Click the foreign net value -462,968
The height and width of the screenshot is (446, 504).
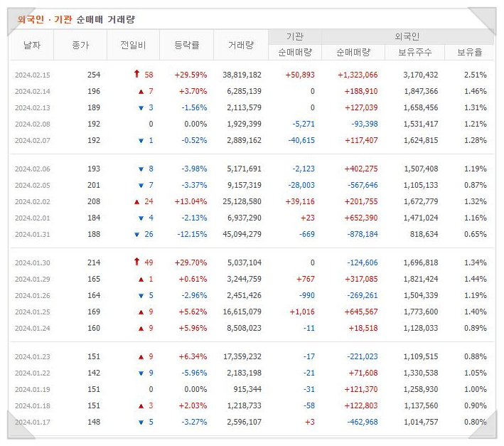(x=363, y=423)
